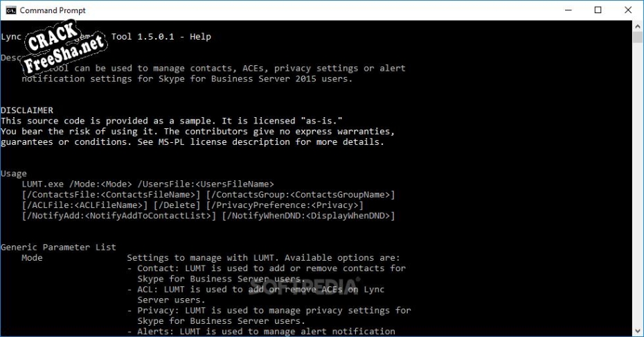The height and width of the screenshot is (337, 644).
Task: Click the [/ContactsGroup:<ContactsGroupName>] option
Action: 301,195
